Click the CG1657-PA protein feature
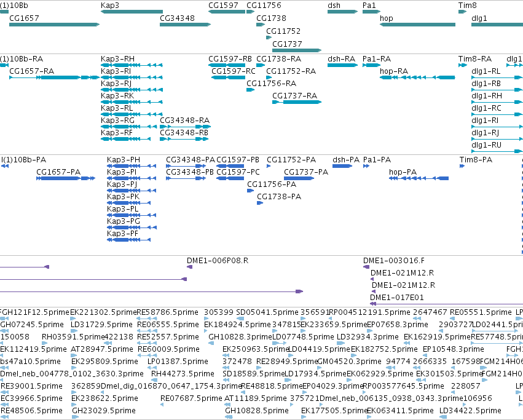523x420 pixels. (66, 178)
